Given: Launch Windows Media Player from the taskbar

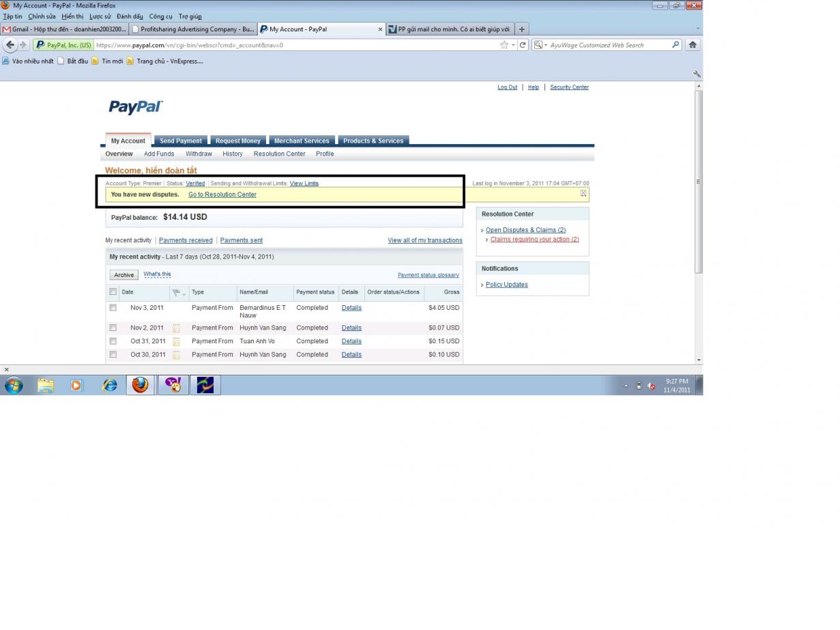Looking at the screenshot, I should (x=76, y=386).
